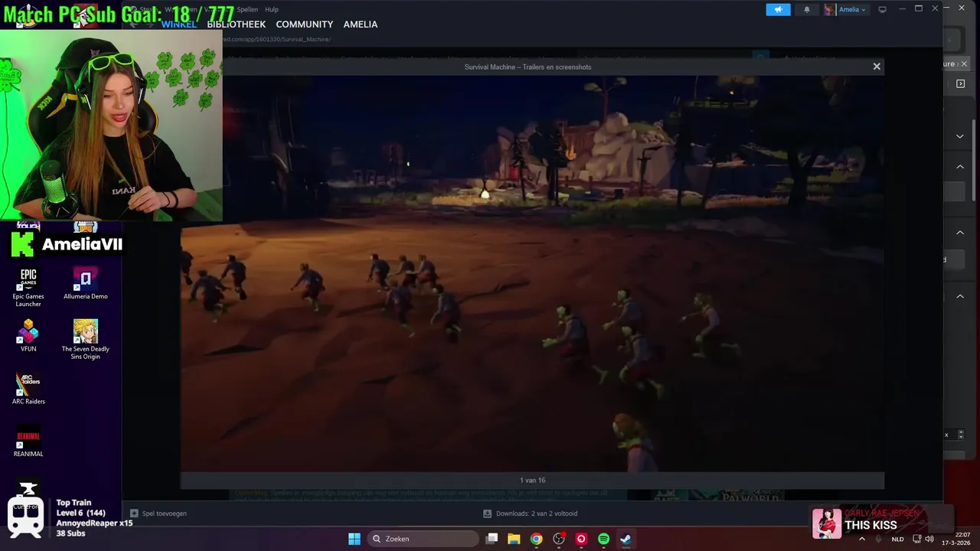This screenshot has width=980, height=551.
Task: Collapse the third chevron section in the background window
Action: pyautogui.click(x=960, y=233)
